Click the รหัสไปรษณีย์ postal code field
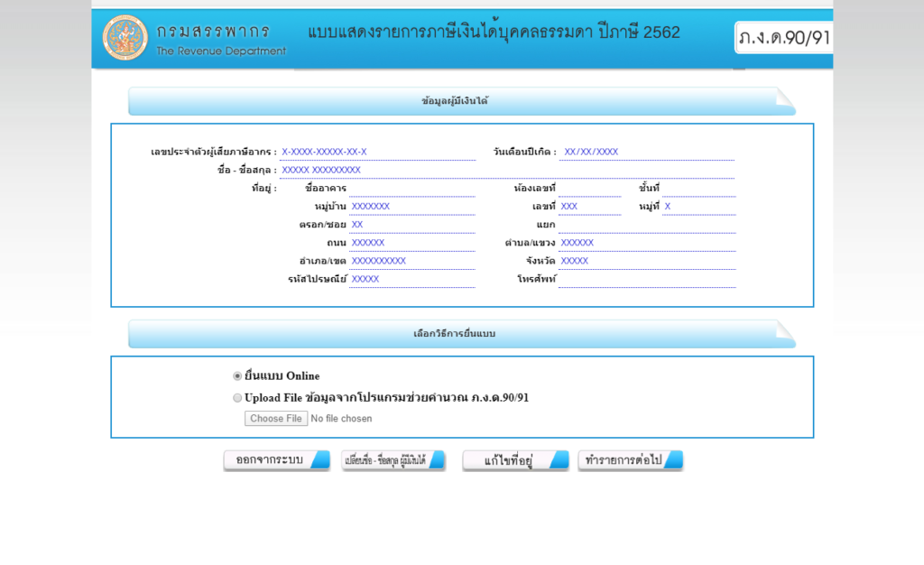Image resolution: width=924 pixels, height=565 pixels. [411, 279]
